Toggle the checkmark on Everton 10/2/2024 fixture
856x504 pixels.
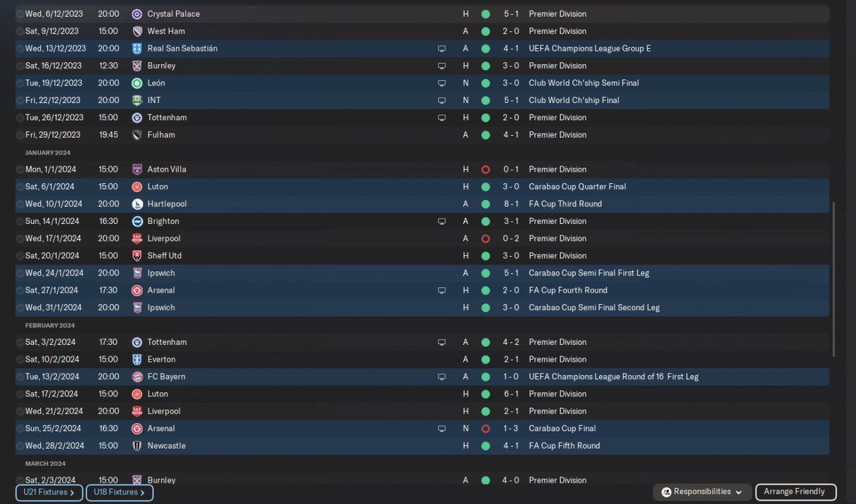coord(20,360)
